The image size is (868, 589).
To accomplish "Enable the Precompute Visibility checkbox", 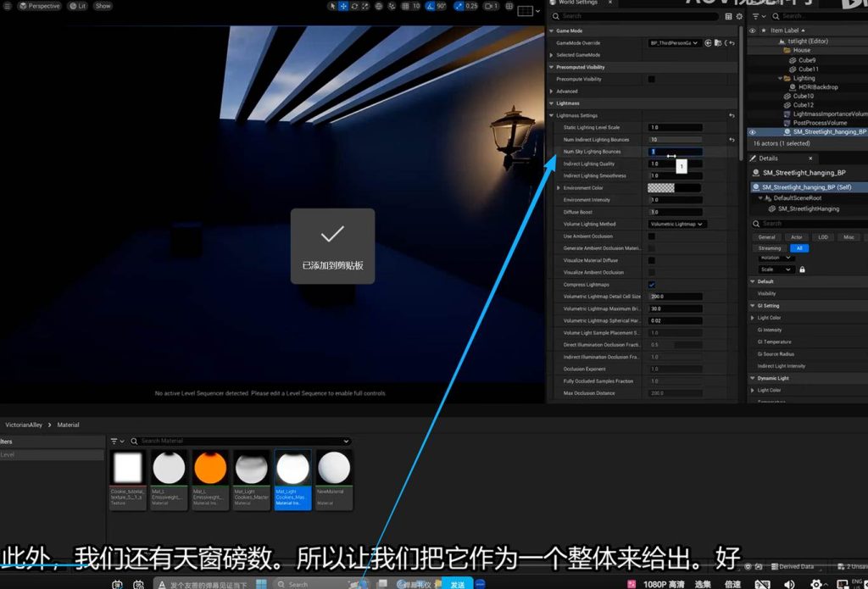I will click(x=651, y=79).
